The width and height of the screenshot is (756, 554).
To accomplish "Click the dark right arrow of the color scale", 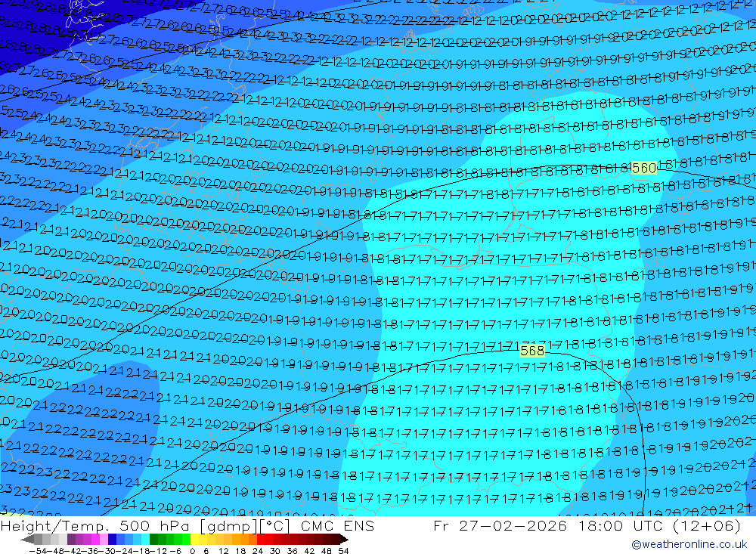I will 344,539.
